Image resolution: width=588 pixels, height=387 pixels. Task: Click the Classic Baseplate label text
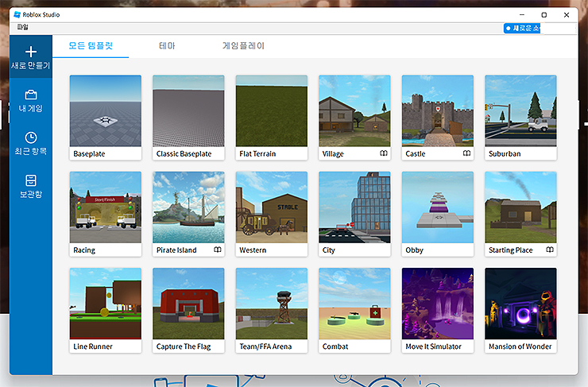click(184, 153)
